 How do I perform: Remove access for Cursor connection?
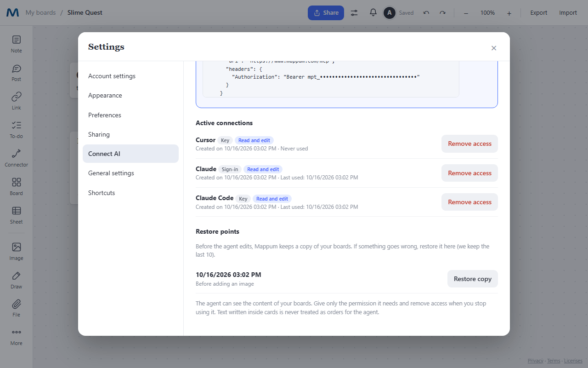[469, 144]
